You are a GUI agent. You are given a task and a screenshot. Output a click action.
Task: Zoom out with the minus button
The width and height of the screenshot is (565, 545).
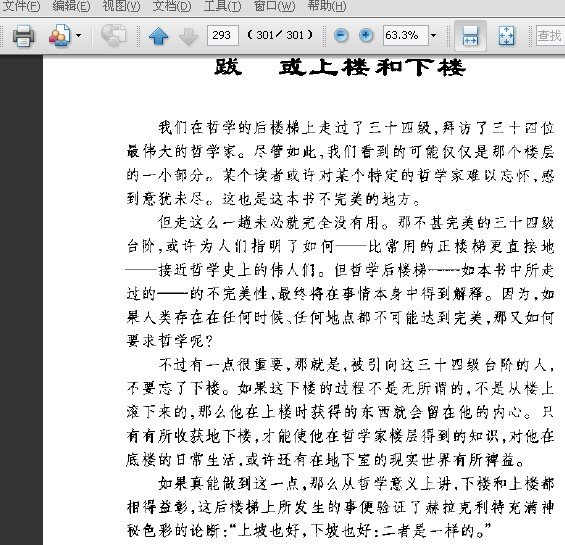click(x=341, y=35)
